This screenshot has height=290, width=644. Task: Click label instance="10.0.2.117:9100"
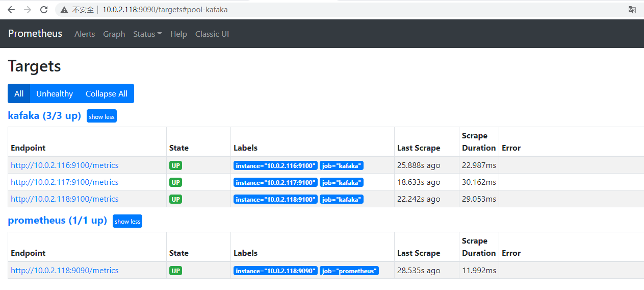[x=275, y=182]
